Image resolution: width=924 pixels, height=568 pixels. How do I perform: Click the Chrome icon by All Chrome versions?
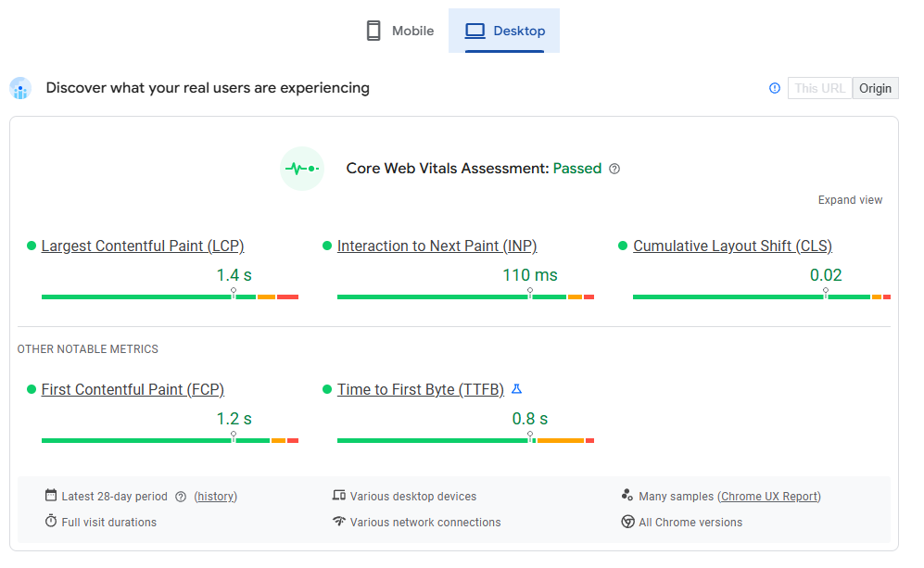coord(628,522)
